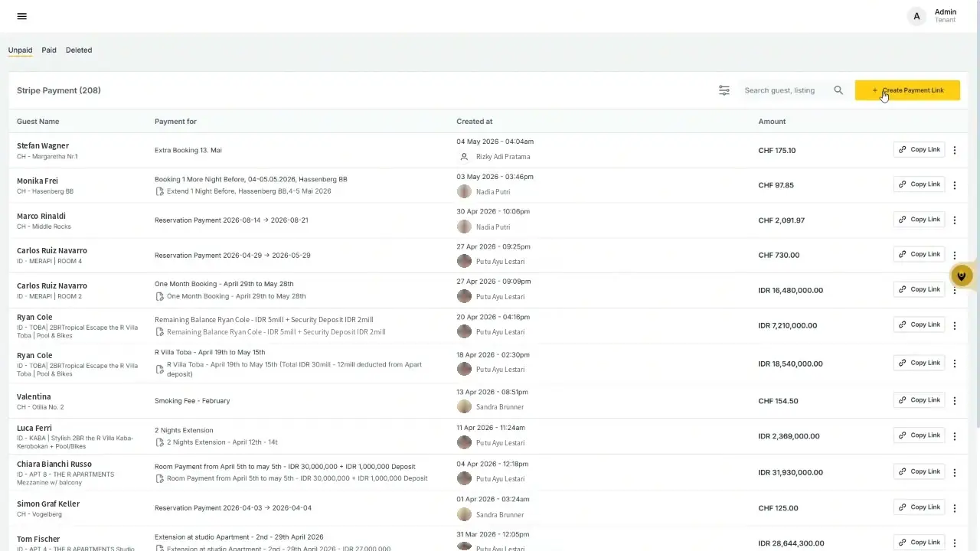Click 'Smoking Fee - February' description
Viewport: 980px width, 551px height.
[x=192, y=401]
